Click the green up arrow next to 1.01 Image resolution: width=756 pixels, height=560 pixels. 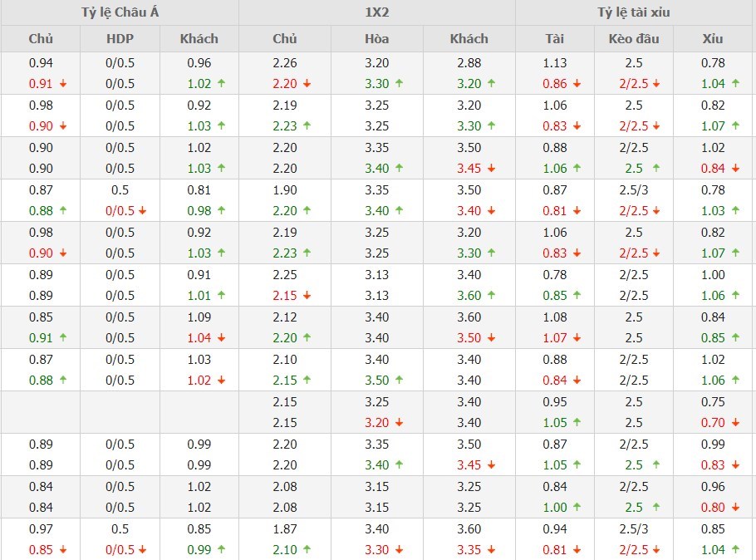(221, 296)
